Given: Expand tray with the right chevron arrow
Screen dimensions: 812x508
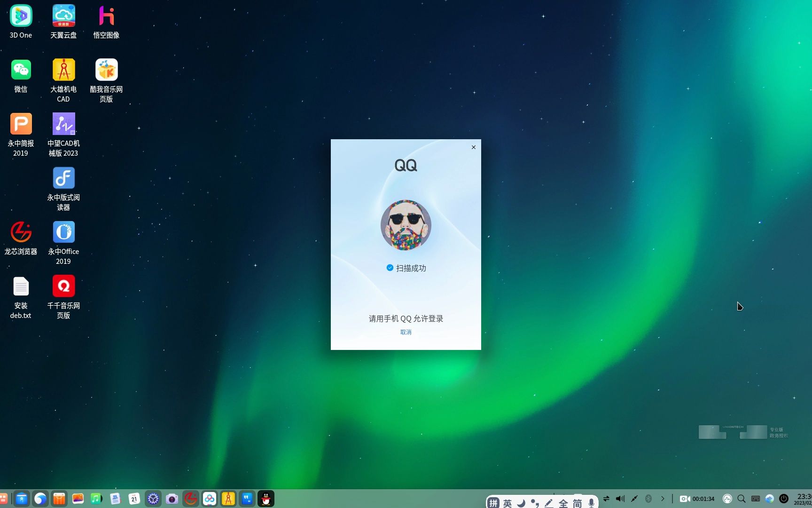Looking at the screenshot, I should (x=663, y=499).
